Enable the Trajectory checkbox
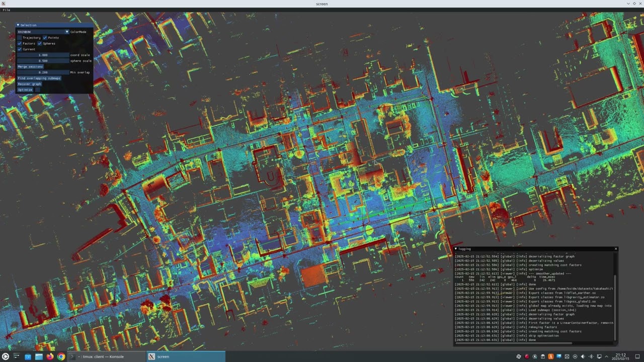The width and height of the screenshot is (644, 362). [20, 38]
